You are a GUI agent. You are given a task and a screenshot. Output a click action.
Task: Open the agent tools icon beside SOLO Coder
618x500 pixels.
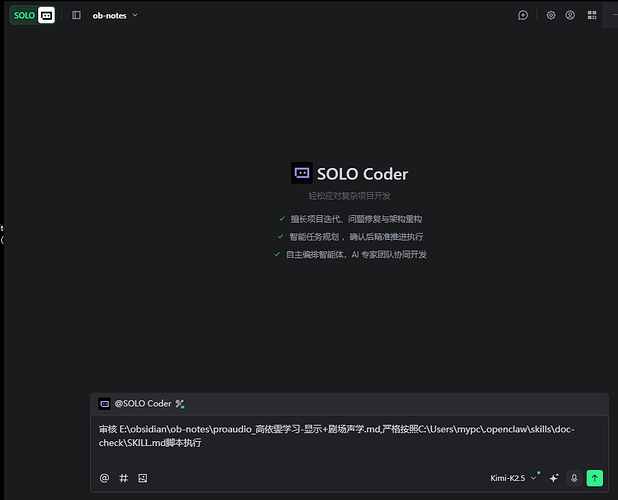(x=180, y=404)
